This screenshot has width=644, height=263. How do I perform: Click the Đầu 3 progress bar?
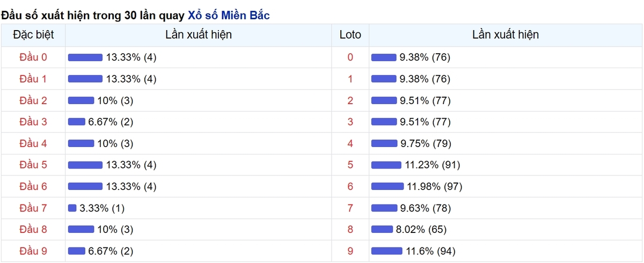click(77, 122)
